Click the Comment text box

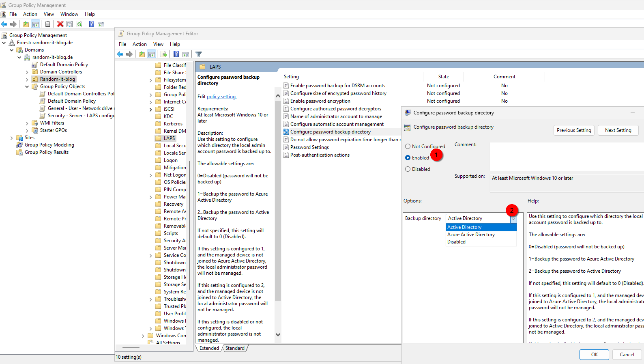pos(567,156)
